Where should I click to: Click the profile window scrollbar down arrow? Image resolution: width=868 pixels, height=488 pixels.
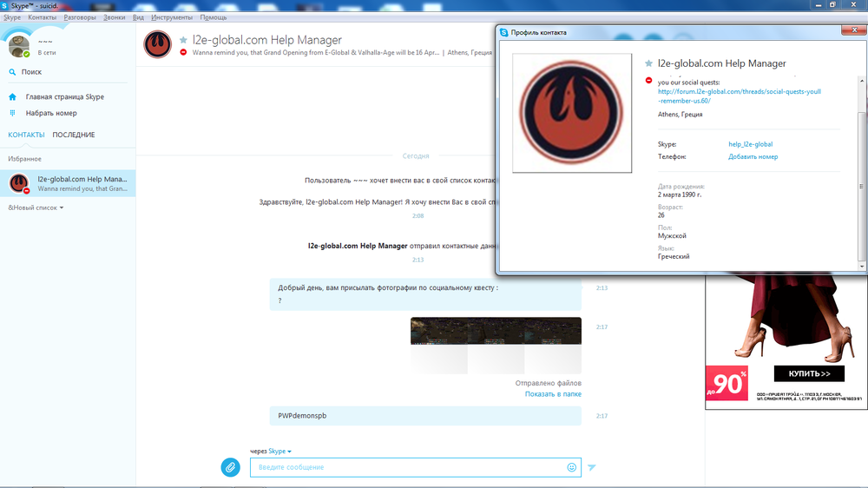[x=861, y=266]
